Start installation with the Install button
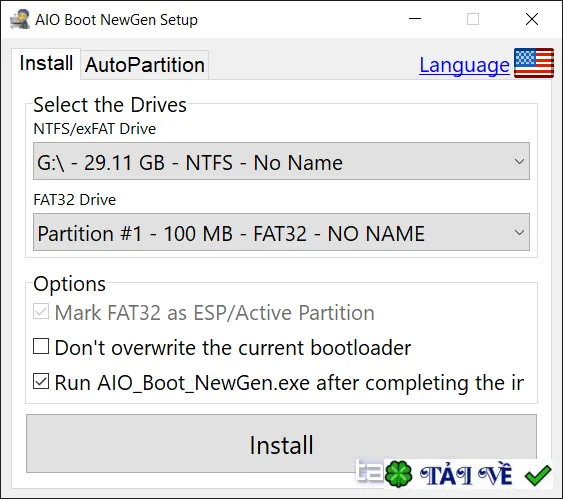This screenshot has width=563, height=499. click(281, 444)
